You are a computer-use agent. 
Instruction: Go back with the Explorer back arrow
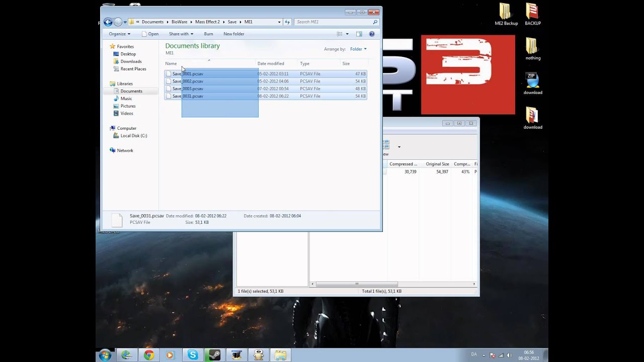click(108, 22)
